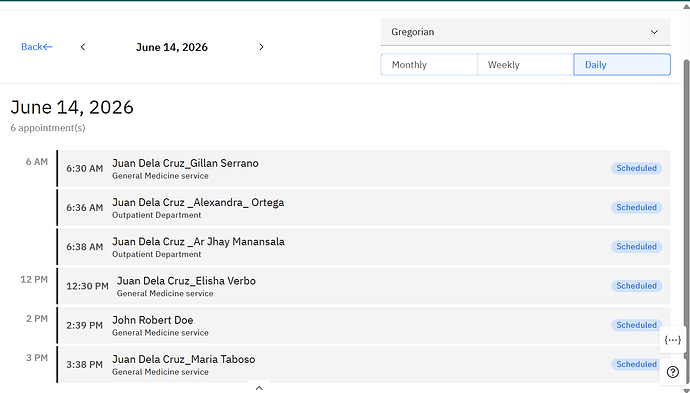Screen dimensions: 690x393
Task: Click the 12 PM hour marker
Action: [x=34, y=279]
